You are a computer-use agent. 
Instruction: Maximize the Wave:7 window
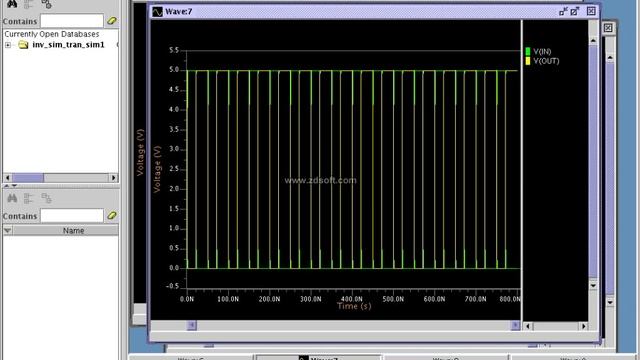point(575,11)
